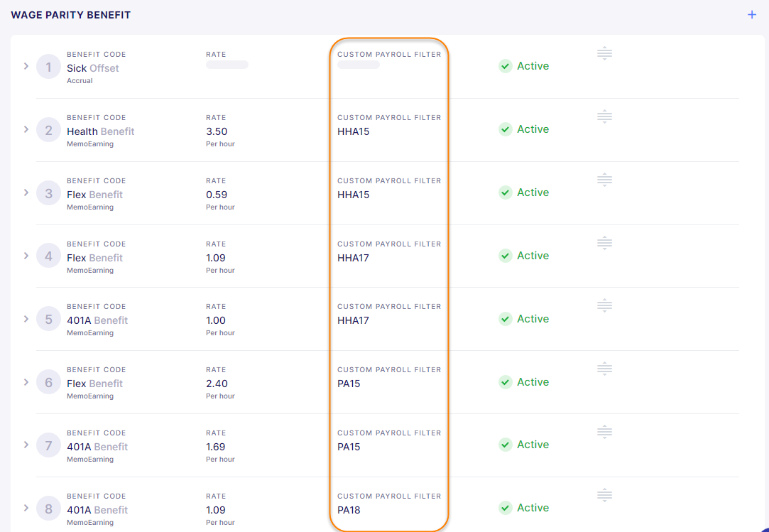Image resolution: width=769 pixels, height=532 pixels.
Task: Click the Accrual label under Sick Offset
Action: (80, 80)
